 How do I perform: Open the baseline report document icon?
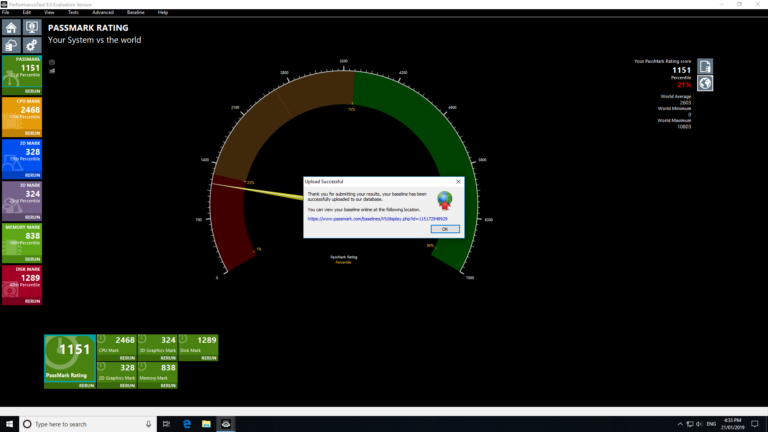tap(705, 66)
